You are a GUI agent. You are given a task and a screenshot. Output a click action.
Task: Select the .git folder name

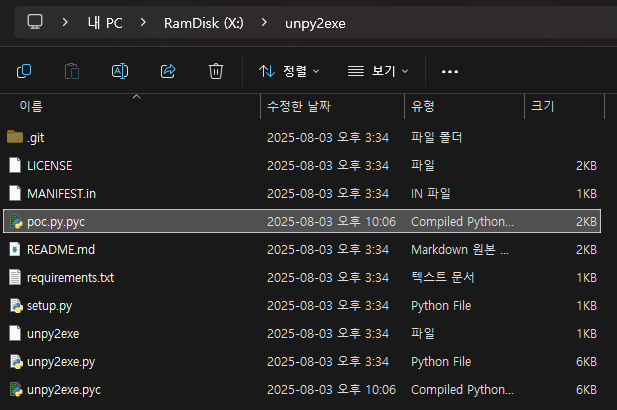click(x=35, y=138)
